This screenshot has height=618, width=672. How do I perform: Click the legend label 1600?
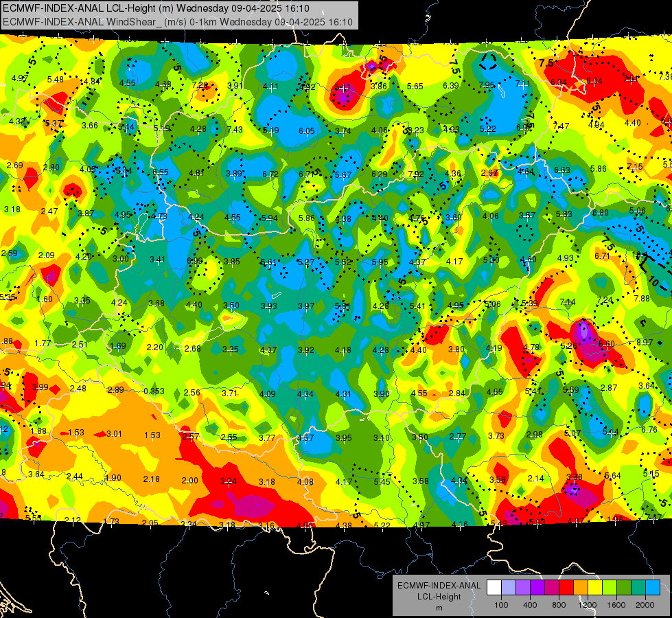(616, 605)
